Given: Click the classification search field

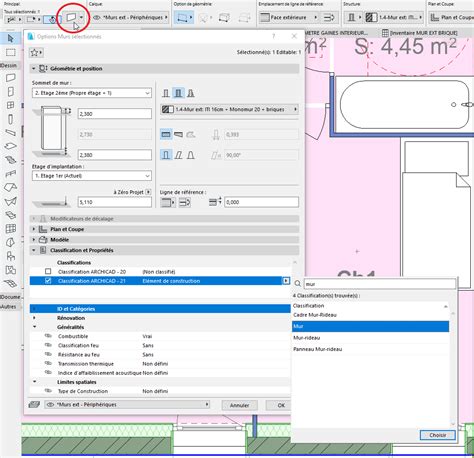Looking at the screenshot, I should 380,284.
